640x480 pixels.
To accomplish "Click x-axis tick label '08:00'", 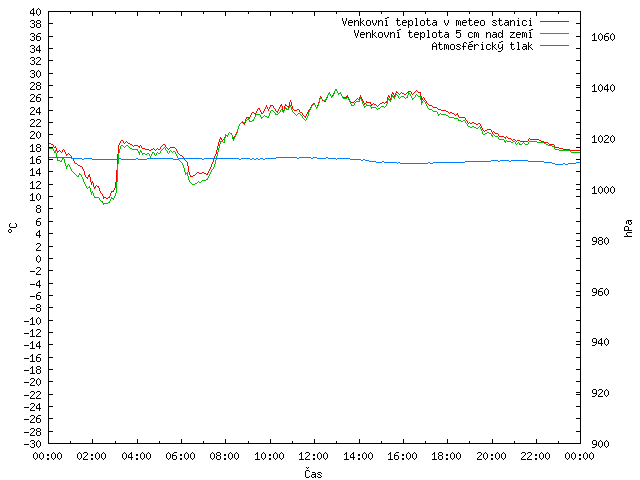I will [225, 456].
